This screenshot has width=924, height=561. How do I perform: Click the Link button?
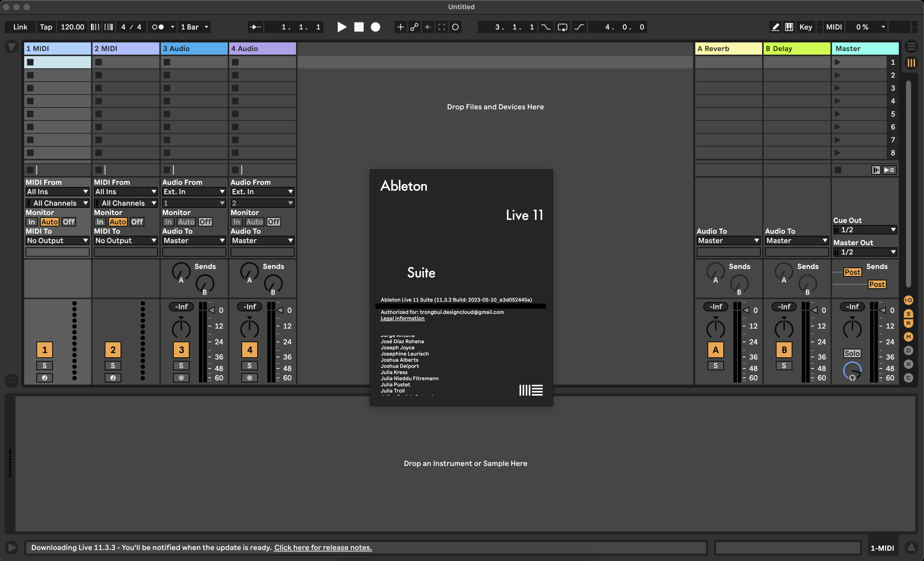click(20, 27)
